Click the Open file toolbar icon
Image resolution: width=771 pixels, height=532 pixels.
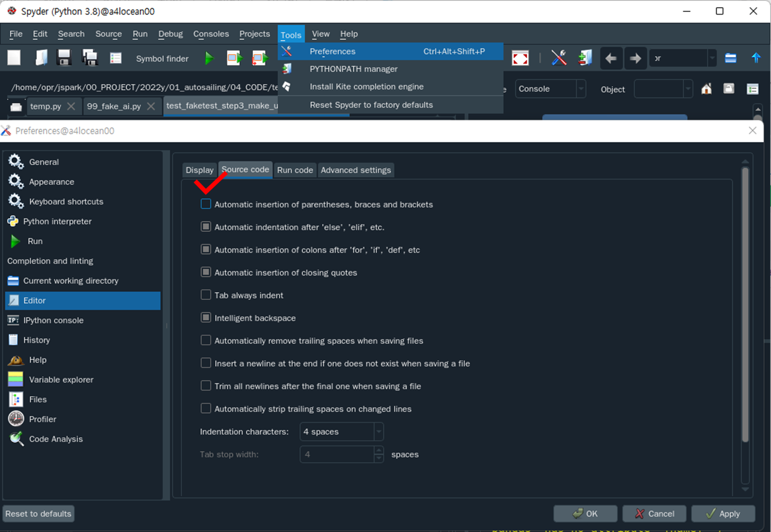point(41,58)
